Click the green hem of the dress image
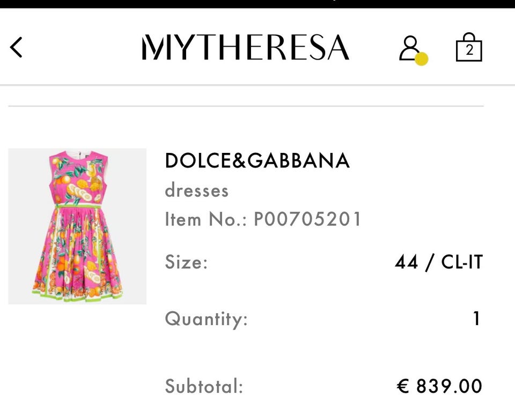The width and height of the screenshot is (515, 420). coord(77,296)
